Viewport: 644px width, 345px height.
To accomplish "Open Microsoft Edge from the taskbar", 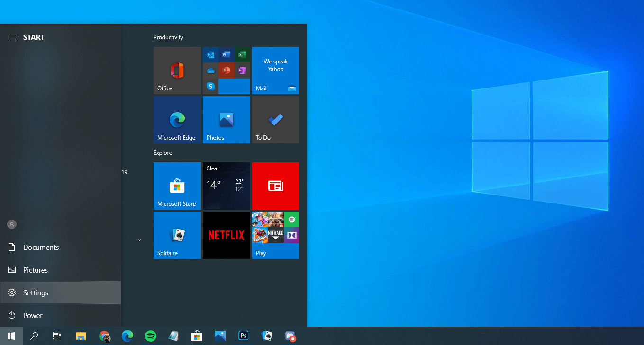I will pos(127,336).
